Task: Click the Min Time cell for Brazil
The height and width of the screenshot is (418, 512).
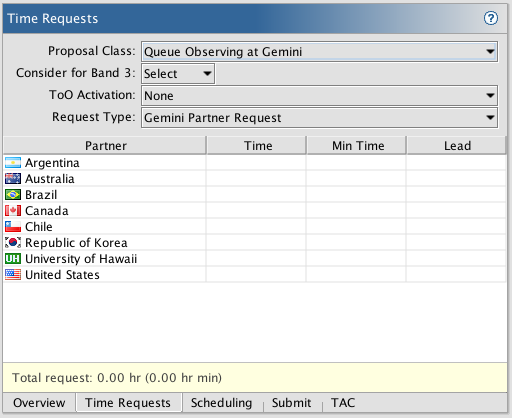Action: coord(356,195)
